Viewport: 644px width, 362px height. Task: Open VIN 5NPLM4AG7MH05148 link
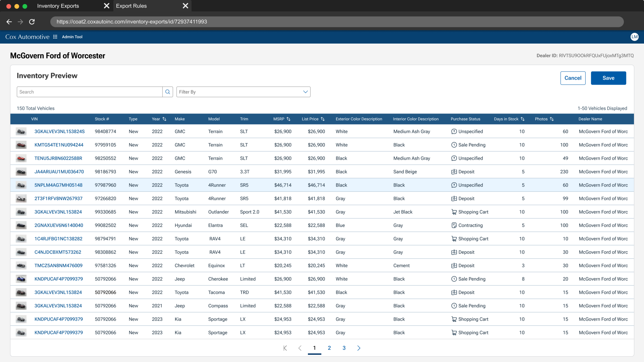pos(58,185)
